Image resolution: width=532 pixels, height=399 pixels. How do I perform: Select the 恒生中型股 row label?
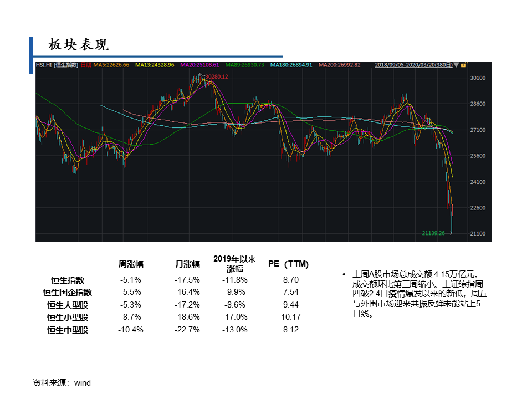click(x=68, y=329)
